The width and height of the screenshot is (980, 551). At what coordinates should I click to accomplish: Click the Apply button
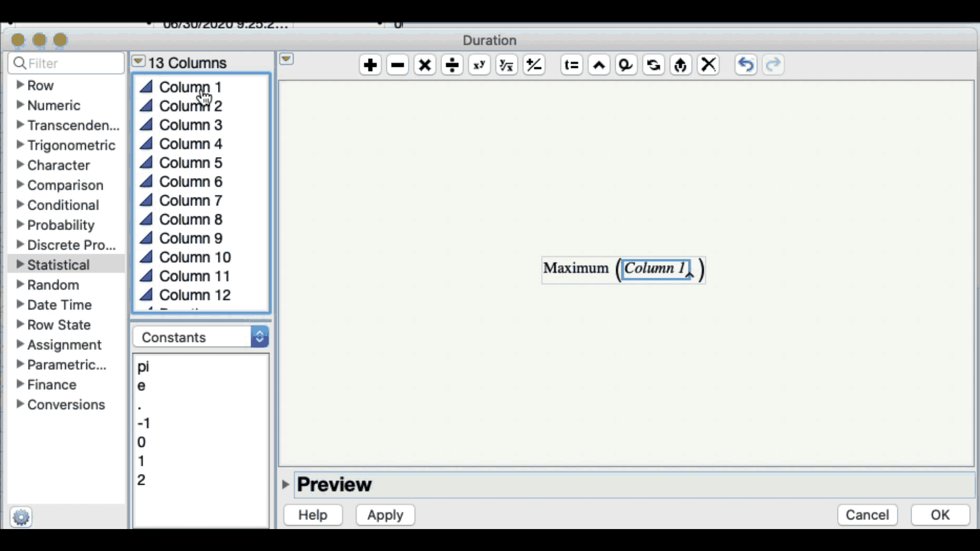pyautogui.click(x=385, y=515)
